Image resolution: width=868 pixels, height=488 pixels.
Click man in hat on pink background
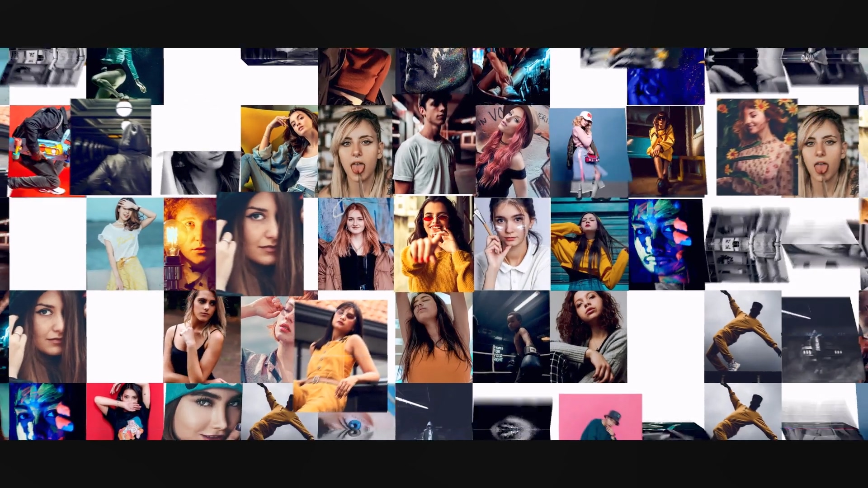(x=600, y=417)
